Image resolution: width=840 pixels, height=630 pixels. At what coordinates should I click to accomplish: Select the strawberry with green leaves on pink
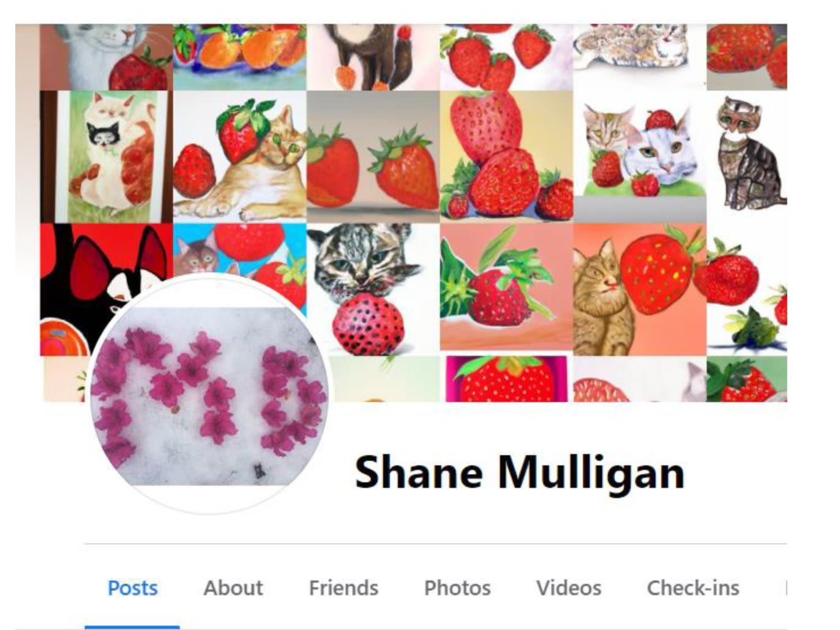506,290
